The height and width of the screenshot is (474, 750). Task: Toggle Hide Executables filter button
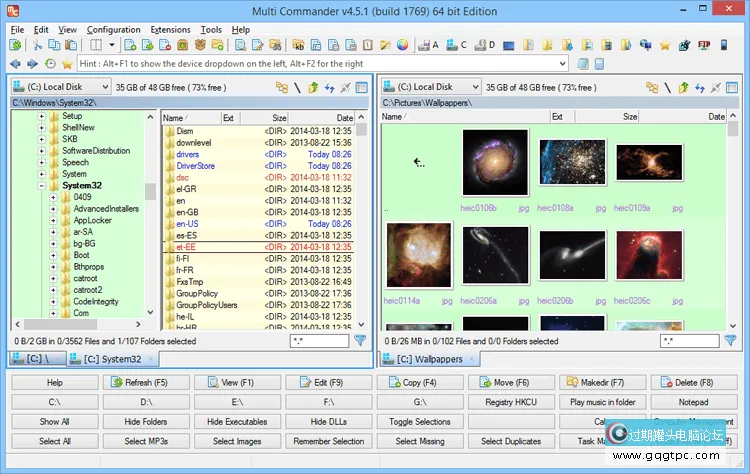tap(236, 422)
